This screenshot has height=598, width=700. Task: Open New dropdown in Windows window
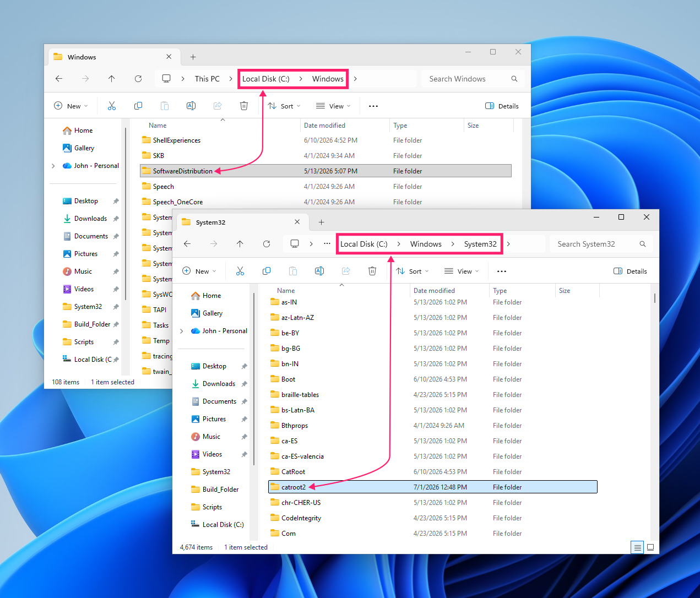pos(70,106)
